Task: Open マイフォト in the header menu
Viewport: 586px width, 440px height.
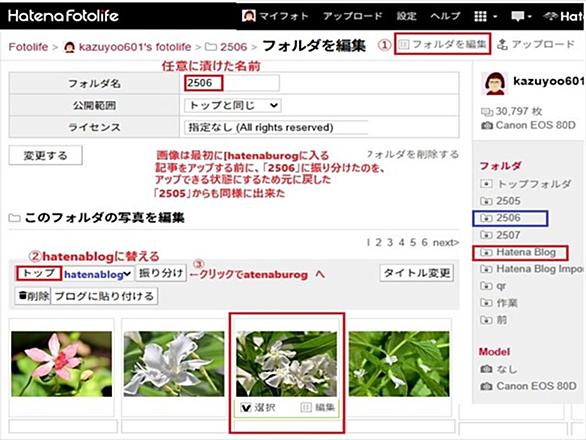Action: pyautogui.click(x=284, y=16)
